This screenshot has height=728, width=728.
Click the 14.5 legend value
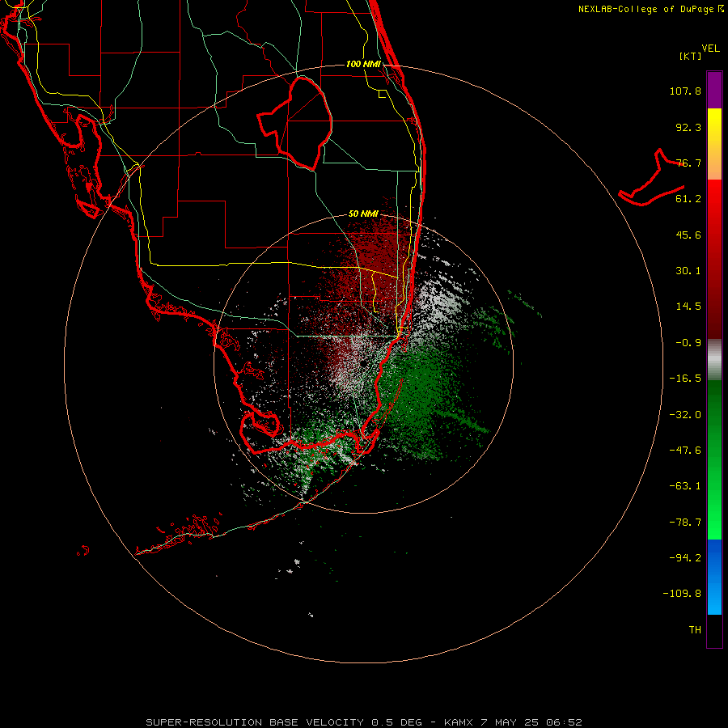(x=688, y=307)
